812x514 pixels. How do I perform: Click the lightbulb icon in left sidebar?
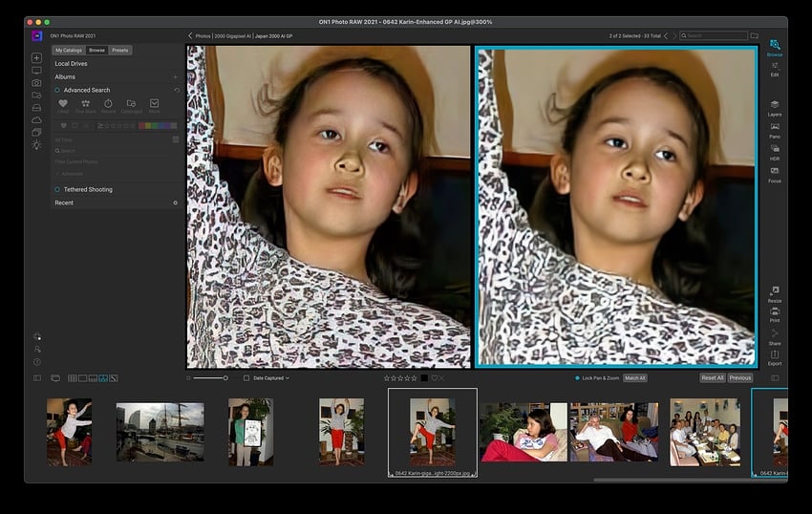36,145
